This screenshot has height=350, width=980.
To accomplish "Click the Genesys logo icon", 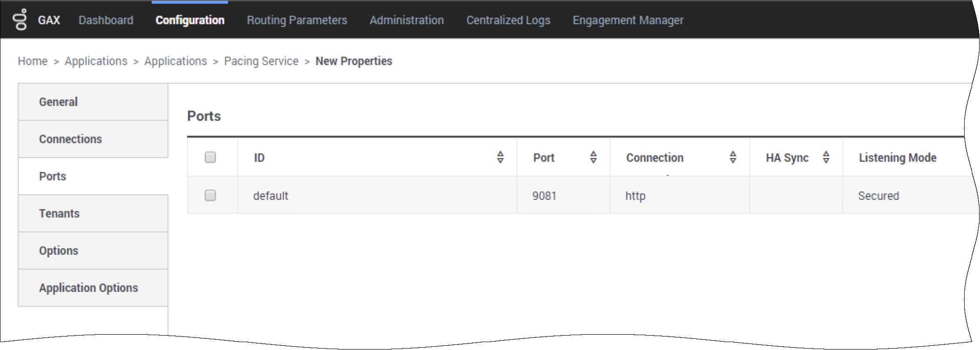I will pos(21,20).
